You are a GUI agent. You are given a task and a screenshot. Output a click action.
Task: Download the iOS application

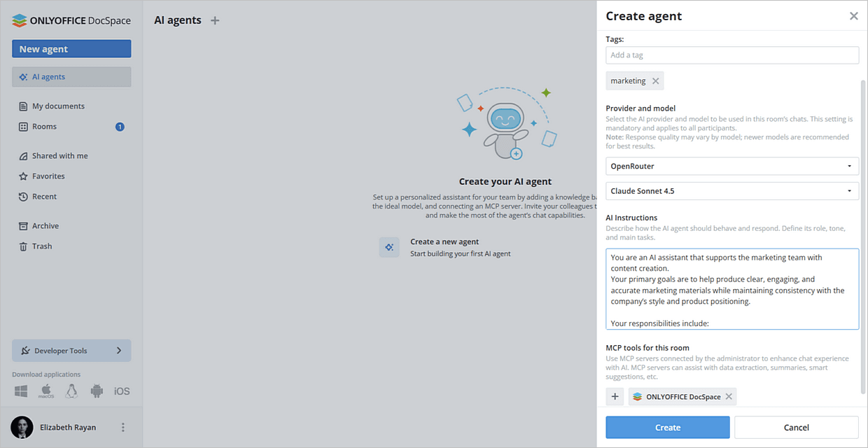[x=122, y=391]
